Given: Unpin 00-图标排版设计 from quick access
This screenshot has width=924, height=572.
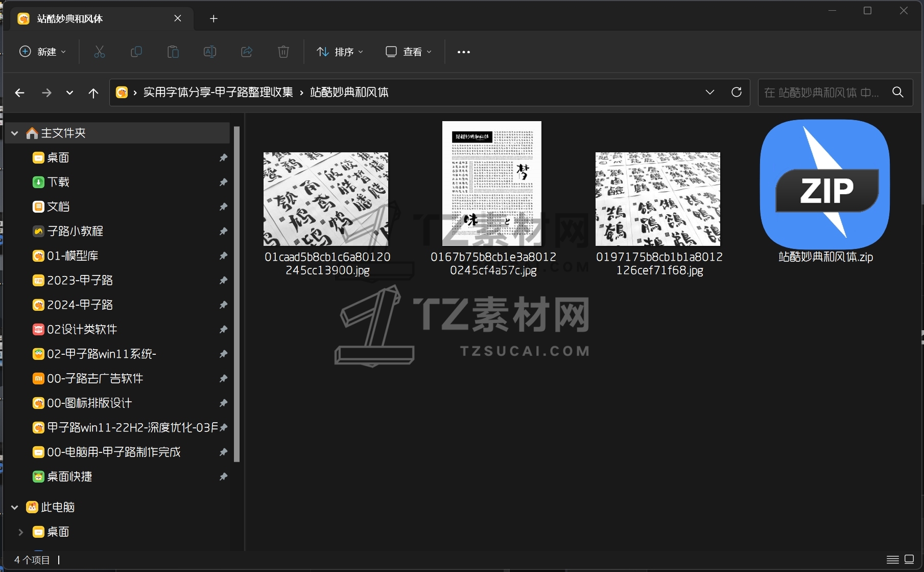Looking at the screenshot, I should click(223, 403).
